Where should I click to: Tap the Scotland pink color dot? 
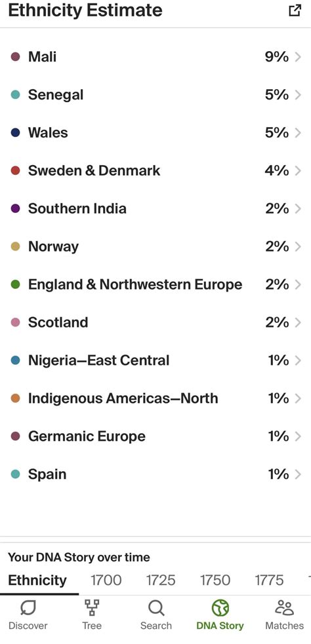(16, 322)
